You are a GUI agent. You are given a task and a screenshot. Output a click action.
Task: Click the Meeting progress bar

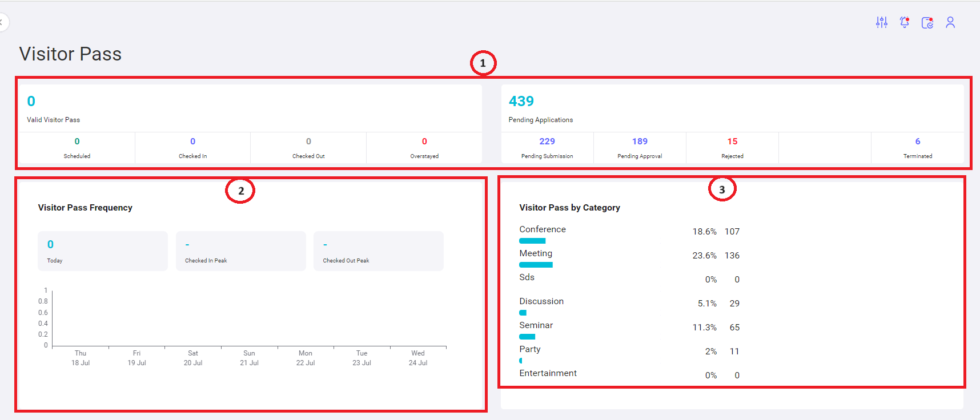pos(536,265)
